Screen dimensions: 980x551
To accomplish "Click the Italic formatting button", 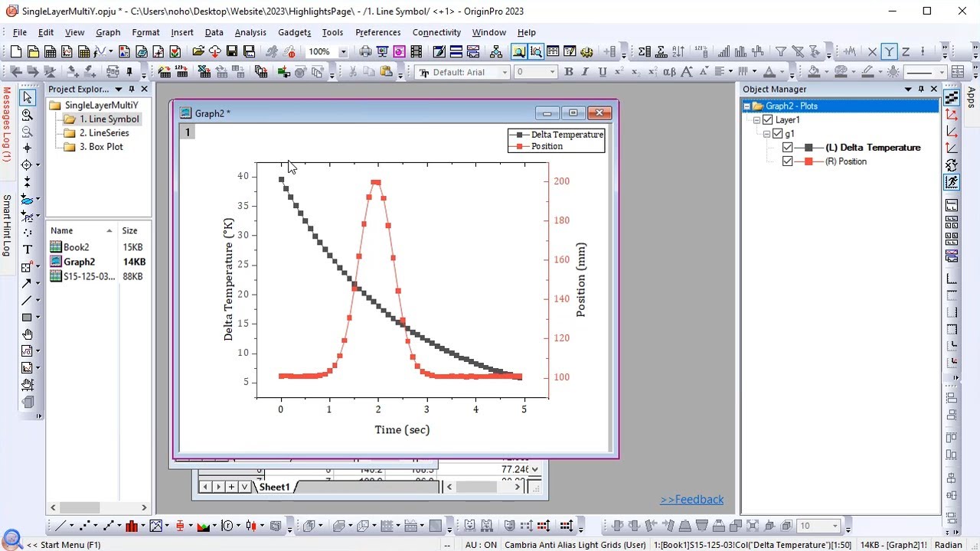I will tap(585, 72).
